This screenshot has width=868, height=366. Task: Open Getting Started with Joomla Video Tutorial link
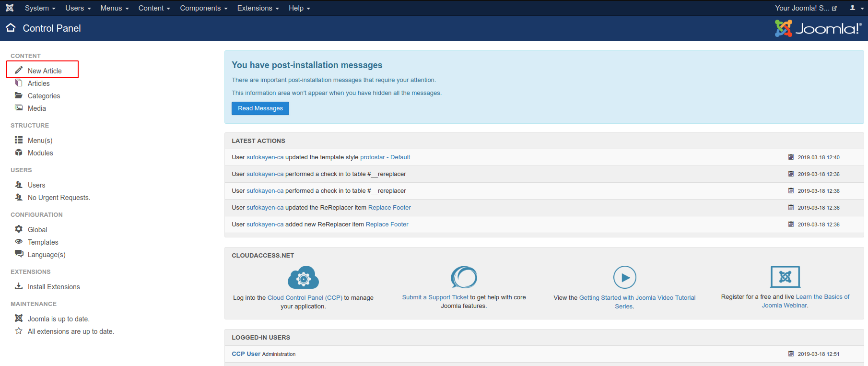click(x=637, y=302)
